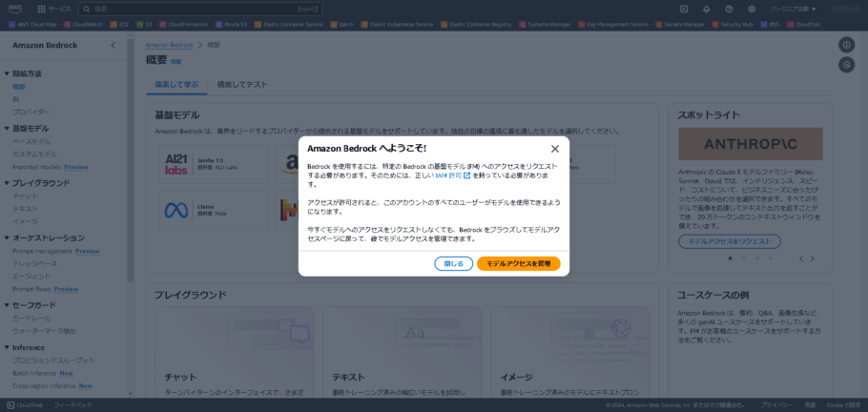868x412 pixels.
Task: Open Imported models in the sidebar
Action: [36, 167]
